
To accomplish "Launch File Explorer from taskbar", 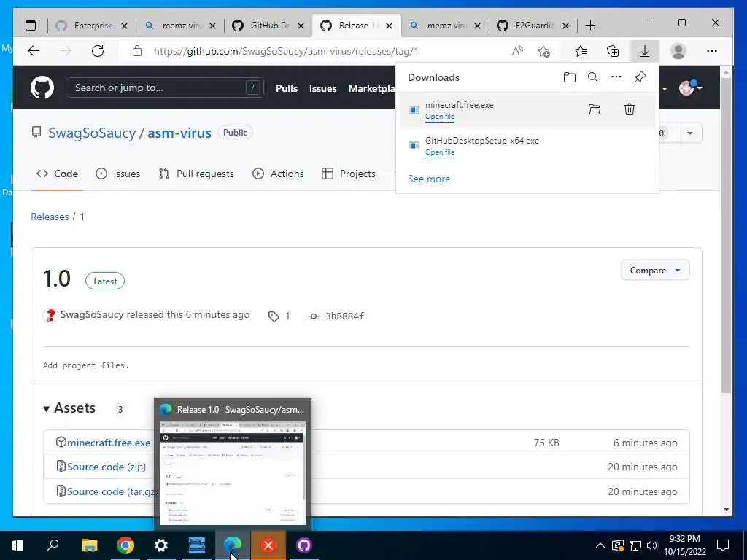I will click(x=89, y=545).
